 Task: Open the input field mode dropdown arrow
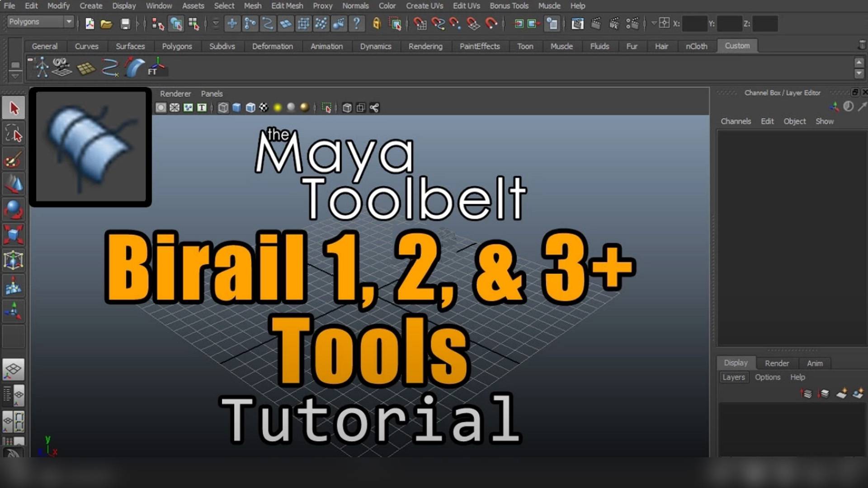pyautogui.click(x=654, y=23)
